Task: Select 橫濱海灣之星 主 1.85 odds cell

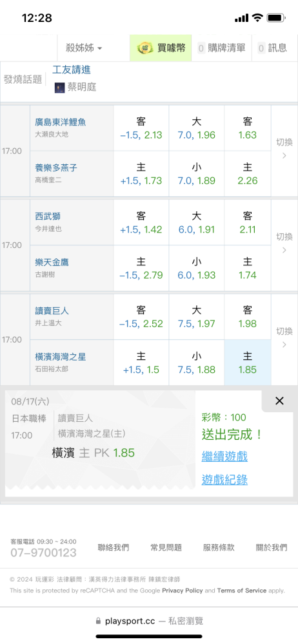Action: pos(248,363)
